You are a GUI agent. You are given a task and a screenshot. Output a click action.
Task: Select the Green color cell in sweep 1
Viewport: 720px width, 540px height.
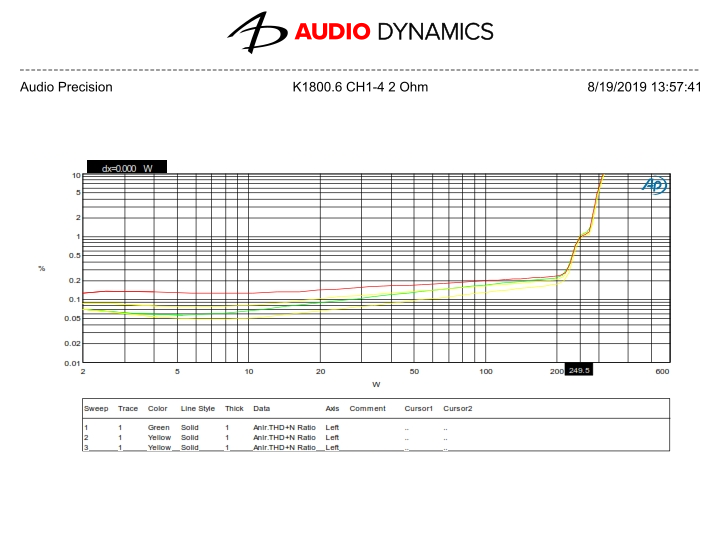(158, 427)
